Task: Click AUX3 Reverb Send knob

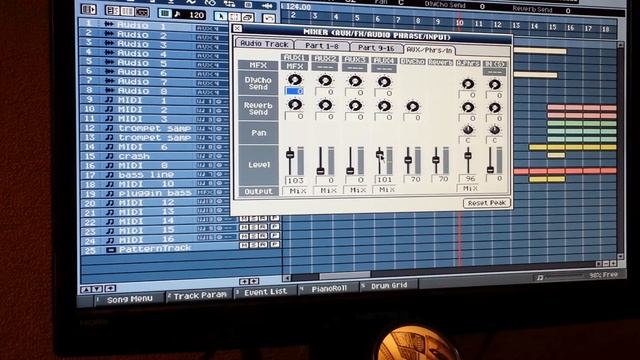Action: click(355, 106)
